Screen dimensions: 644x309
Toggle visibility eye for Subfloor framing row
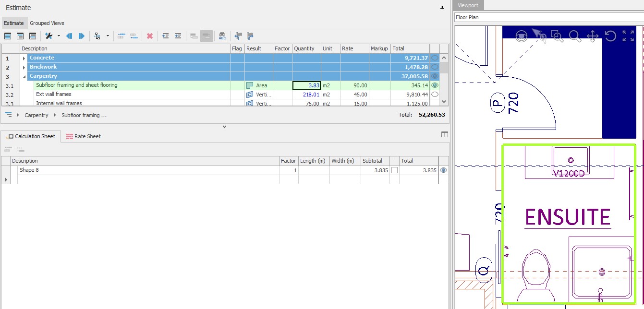[x=435, y=85]
